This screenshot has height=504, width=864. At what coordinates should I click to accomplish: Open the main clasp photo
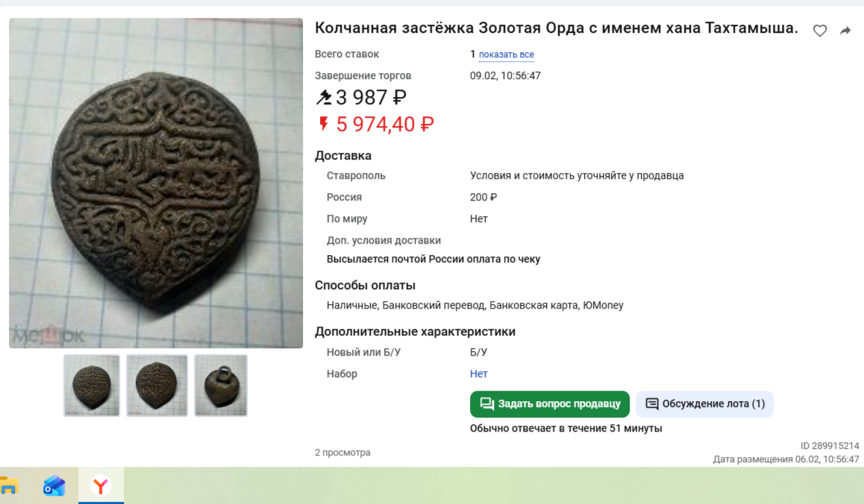[x=156, y=183]
